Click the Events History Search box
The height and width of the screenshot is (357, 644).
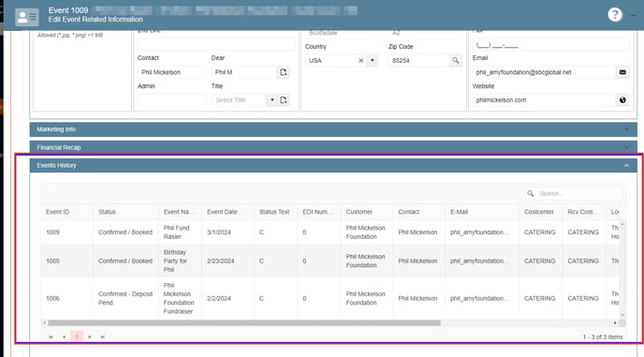click(574, 193)
